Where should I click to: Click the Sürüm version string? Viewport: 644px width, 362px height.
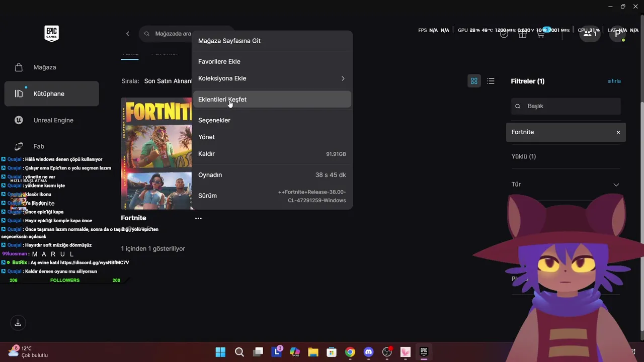pos(312,196)
